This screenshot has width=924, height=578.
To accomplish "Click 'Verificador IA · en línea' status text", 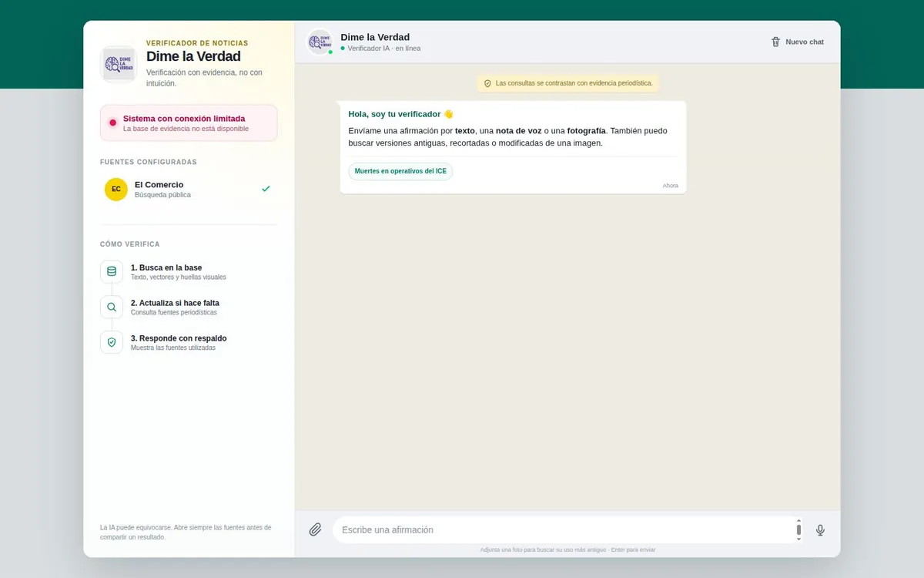I will click(383, 49).
